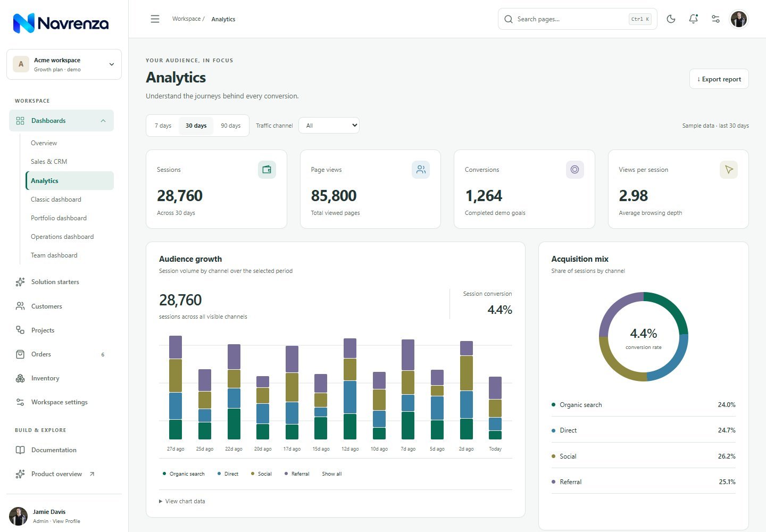
Task: Open the customizer sliders icon in header
Action: tap(715, 19)
